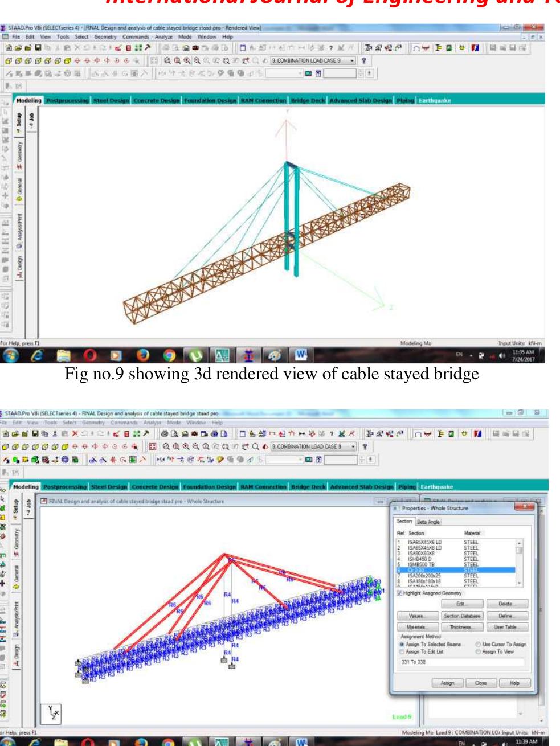This screenshot has width=560, height=746.
Task: Click first magnifier zoom icon, upper toolbar
Action: pyautogui.click(x=167, y=60)
